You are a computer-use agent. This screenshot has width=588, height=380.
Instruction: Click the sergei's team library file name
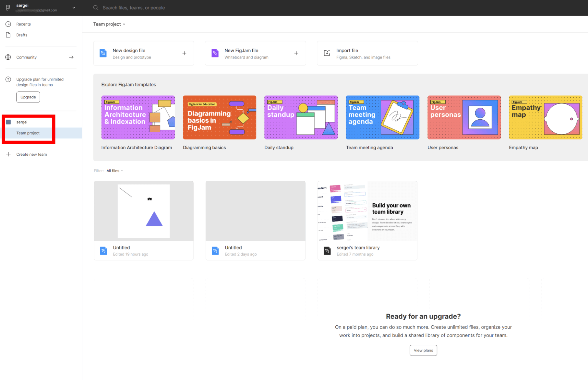point(358,248)
